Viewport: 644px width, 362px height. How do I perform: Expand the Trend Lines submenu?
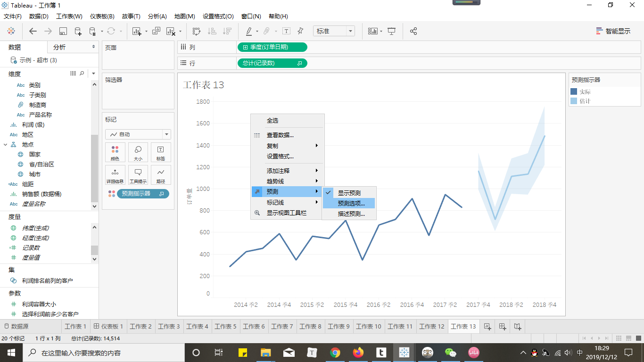pos(288,181)
